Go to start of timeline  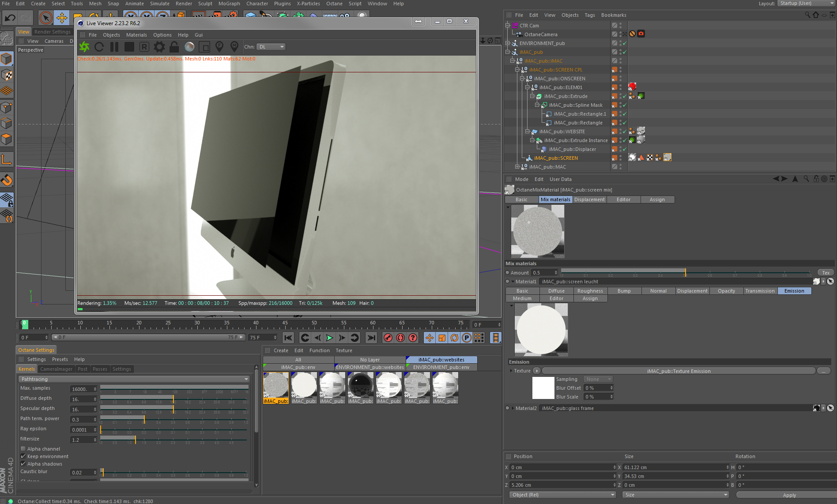coord(288,338)
